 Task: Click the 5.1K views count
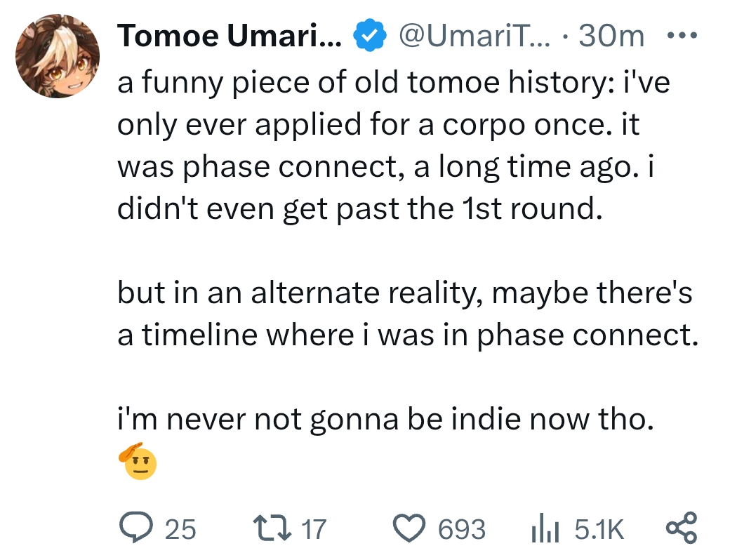(x=599, y=529)
